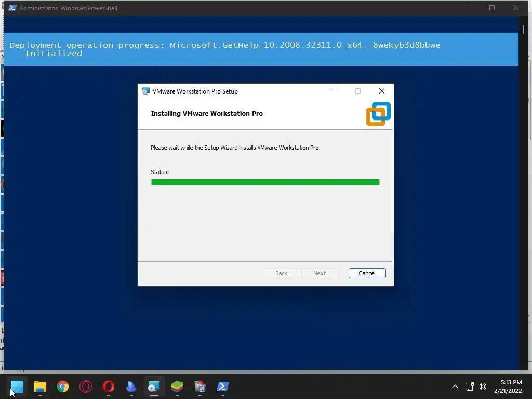The image size is (532, 399).
Task: Open the Windows Start menu
Action: tap(17, 387)
